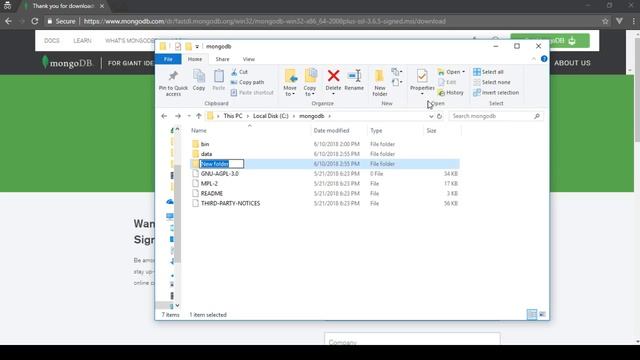This screenshot has height=360, width=640.
Task: Click the Paste ribbon icon
Action: tap(218, 76)
